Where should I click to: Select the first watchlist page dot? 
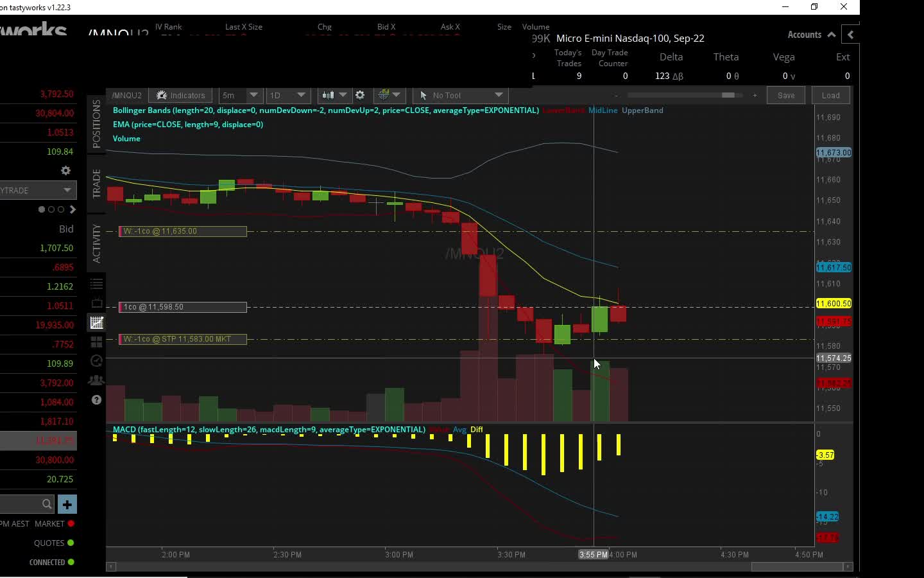(42, 209)
